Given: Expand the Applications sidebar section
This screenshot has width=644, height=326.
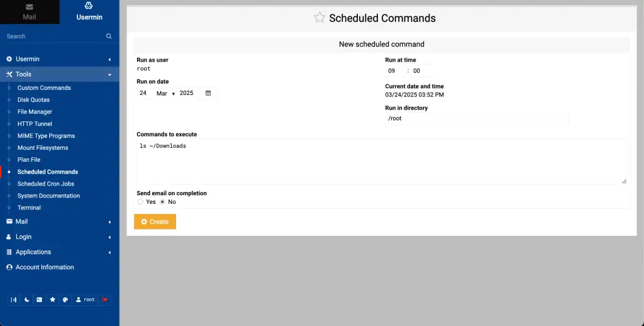Looking at the screenshot, I should point(60,252).
